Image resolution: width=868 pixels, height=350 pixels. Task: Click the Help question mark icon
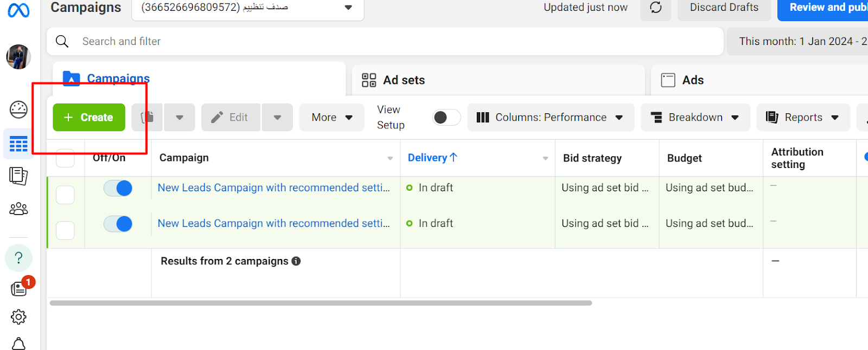18,258
